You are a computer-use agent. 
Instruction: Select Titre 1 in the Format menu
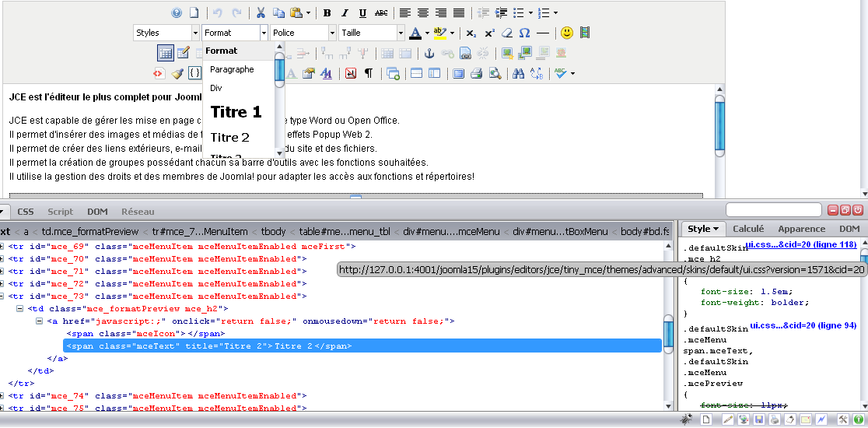(x=236, y=112)
